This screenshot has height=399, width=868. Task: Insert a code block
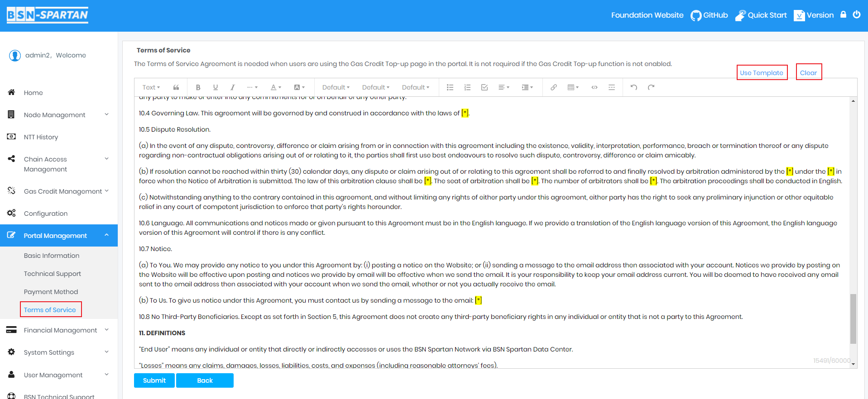click(594, 87)
